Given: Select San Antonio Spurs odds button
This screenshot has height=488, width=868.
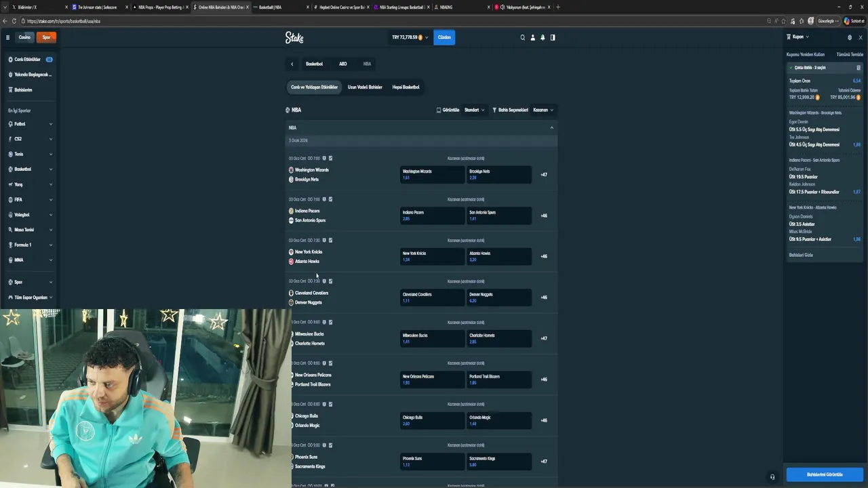Looking at the screenshot, I should click(499, 216).
